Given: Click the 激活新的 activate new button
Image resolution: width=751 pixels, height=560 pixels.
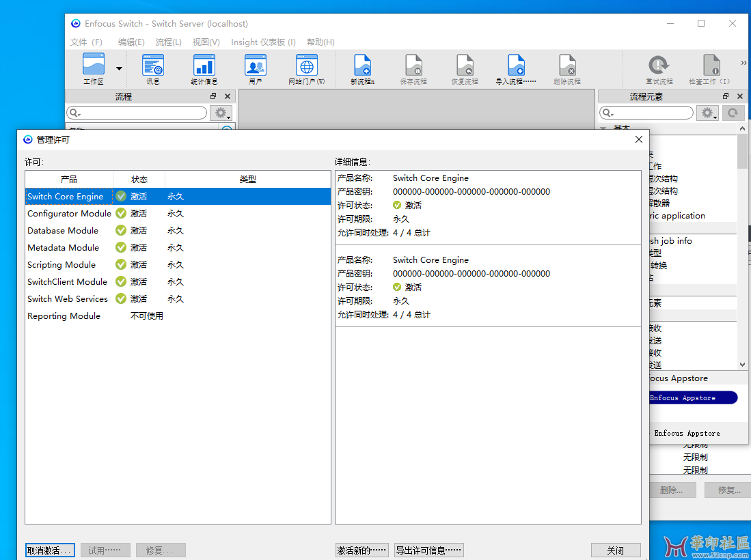Looking at the screenshot, I should point(362,550).
